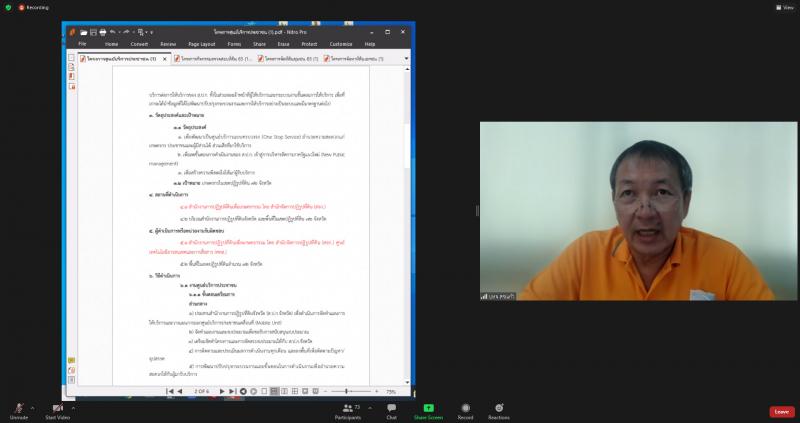
Task: Start Video in Zoom toolbar
Action: click(58, 411)
